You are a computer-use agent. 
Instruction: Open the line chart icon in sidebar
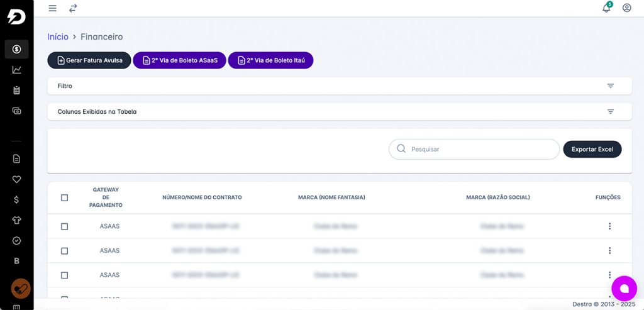click(x=17, y=70)
